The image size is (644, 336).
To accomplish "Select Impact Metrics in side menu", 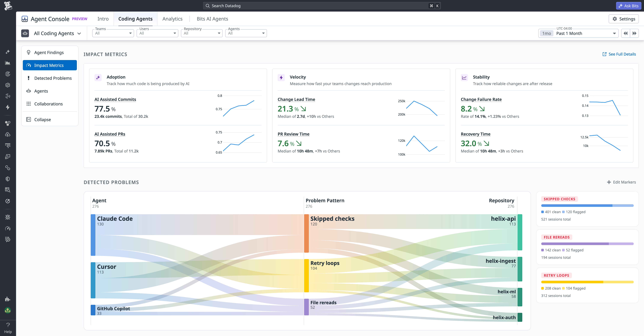I will pyautogui.click(x=50, y=65).
